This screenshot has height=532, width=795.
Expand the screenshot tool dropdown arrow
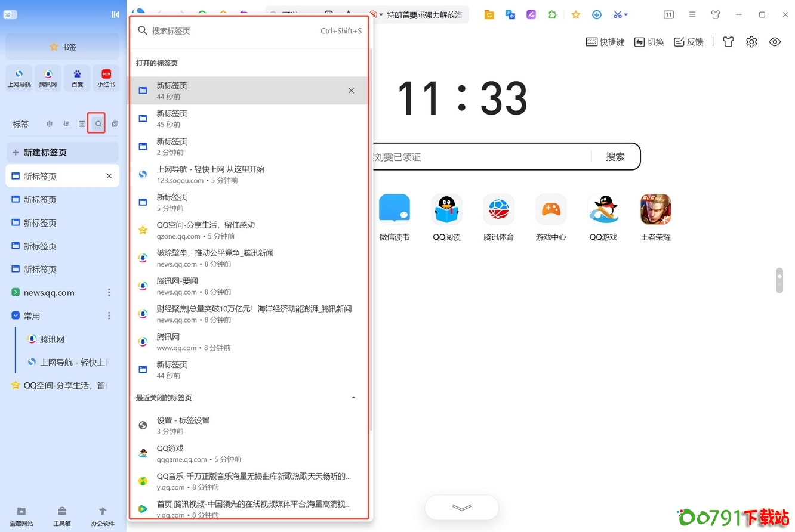[x=625, y=14]
